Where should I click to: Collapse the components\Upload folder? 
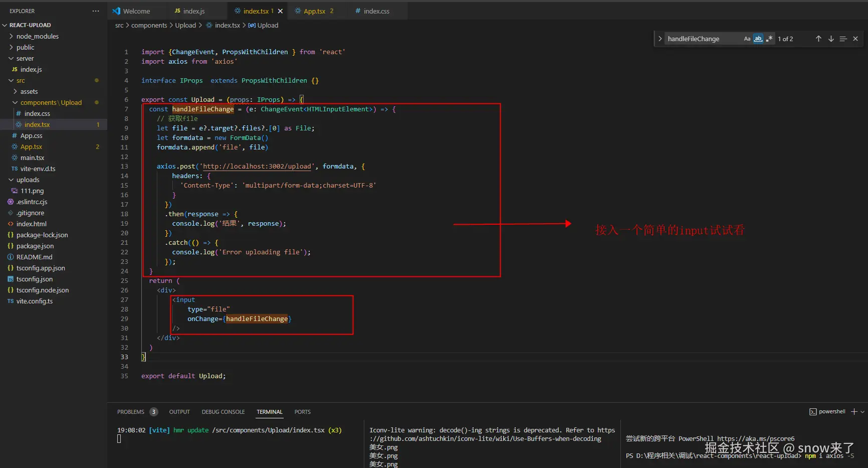click(x=51, y=102)
